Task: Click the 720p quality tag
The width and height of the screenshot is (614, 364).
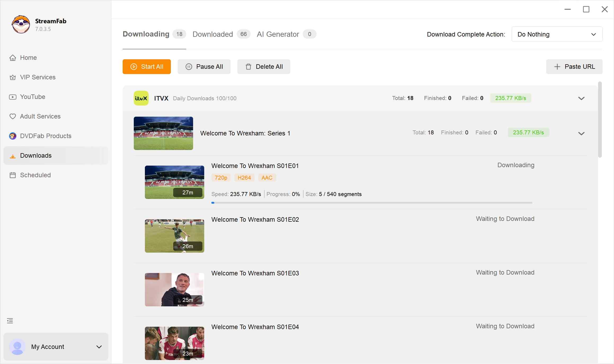Action: click(221, 178)
